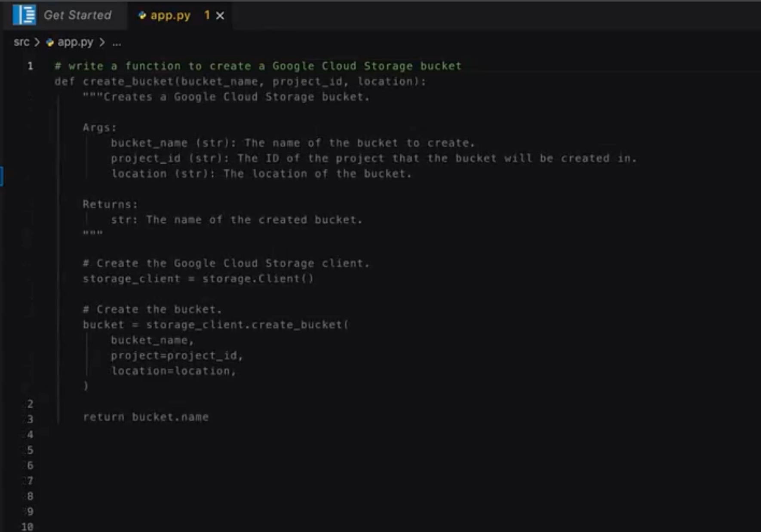This screenshot has width=761, height=532.
Task: Click the Python icon on app.py tab
Action: click(x=142, y=15)
